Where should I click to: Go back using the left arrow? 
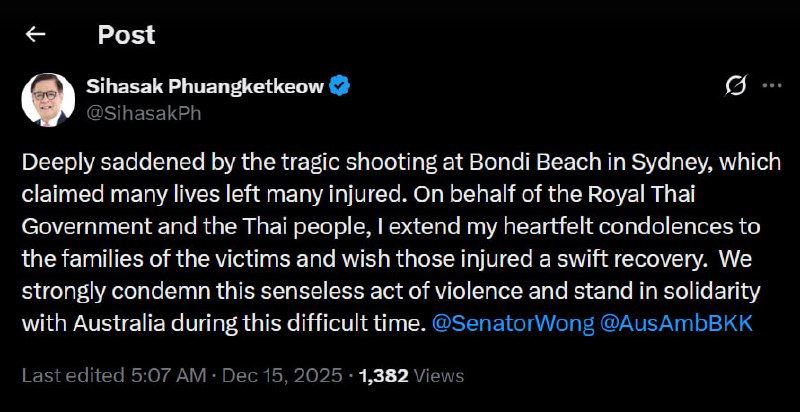[36, 35]
